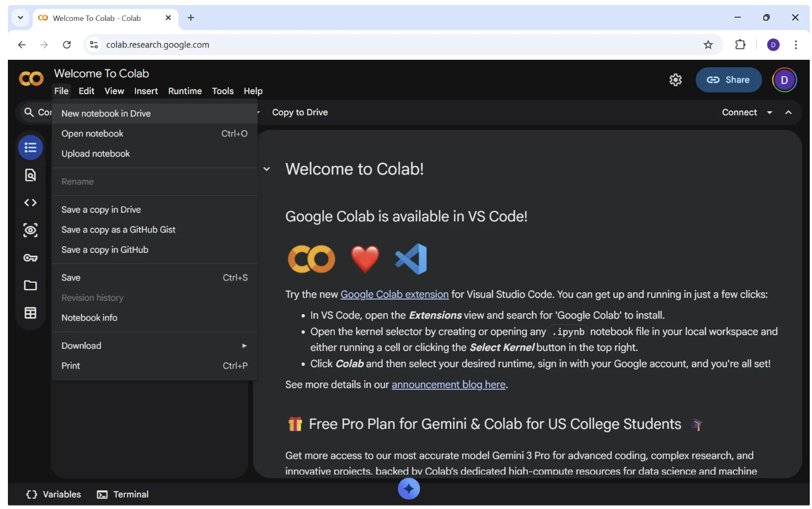Reload the page
This screenshot has width=812, height=509.
tap(67, 45)
